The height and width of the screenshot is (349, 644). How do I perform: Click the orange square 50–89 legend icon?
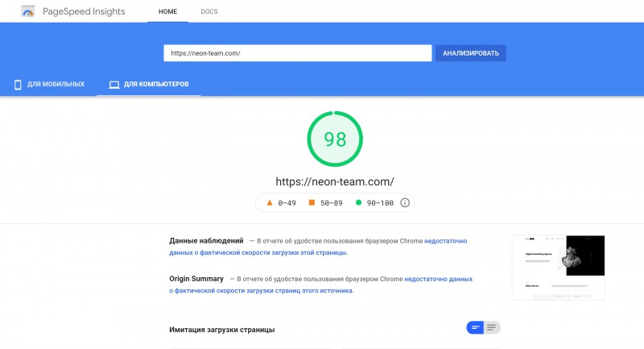[x=312, y=202]
